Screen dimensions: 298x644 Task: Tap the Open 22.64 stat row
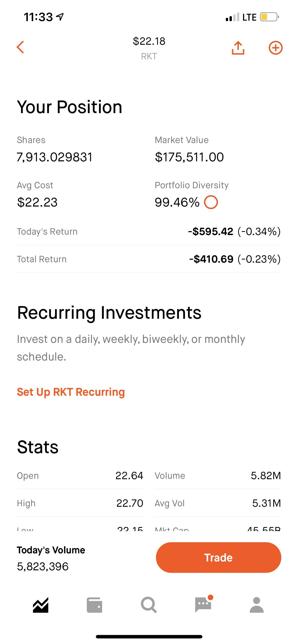pos(80,475)
